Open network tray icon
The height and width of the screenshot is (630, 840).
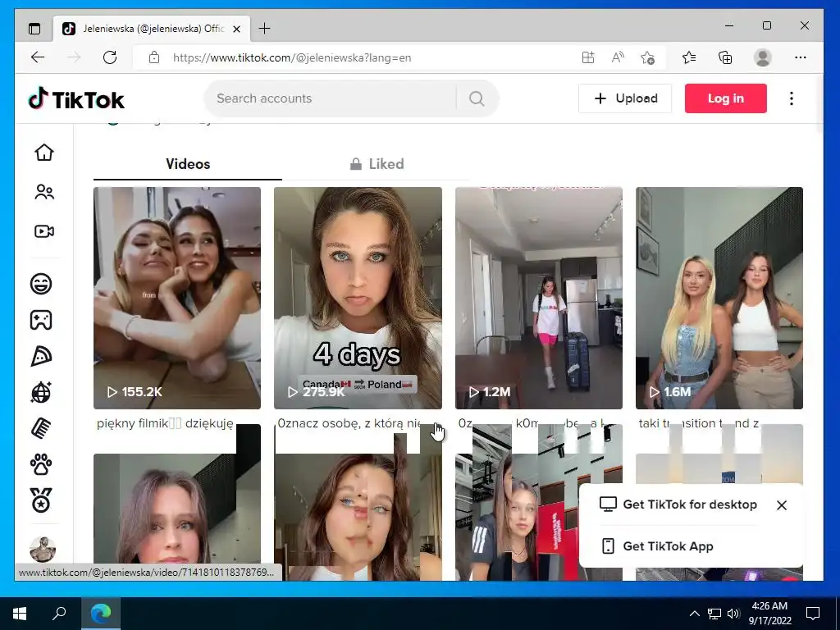pyautogui.click(x=714, y=614)
